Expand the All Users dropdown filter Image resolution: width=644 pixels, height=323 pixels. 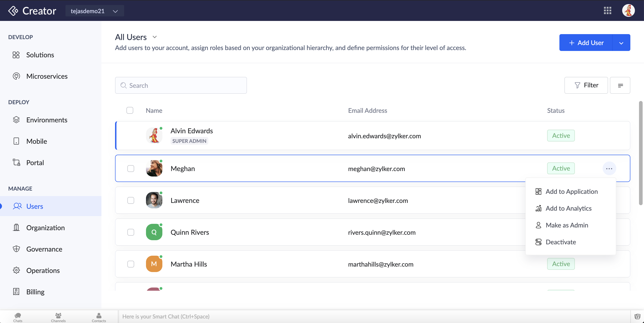click(x=154, y=37)
